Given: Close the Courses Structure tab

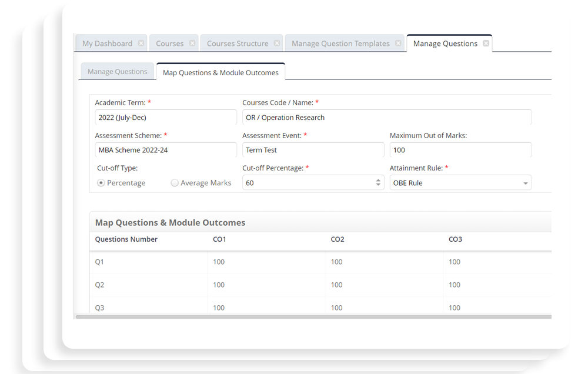Looking at the screenshot, I should click(277, 43).
